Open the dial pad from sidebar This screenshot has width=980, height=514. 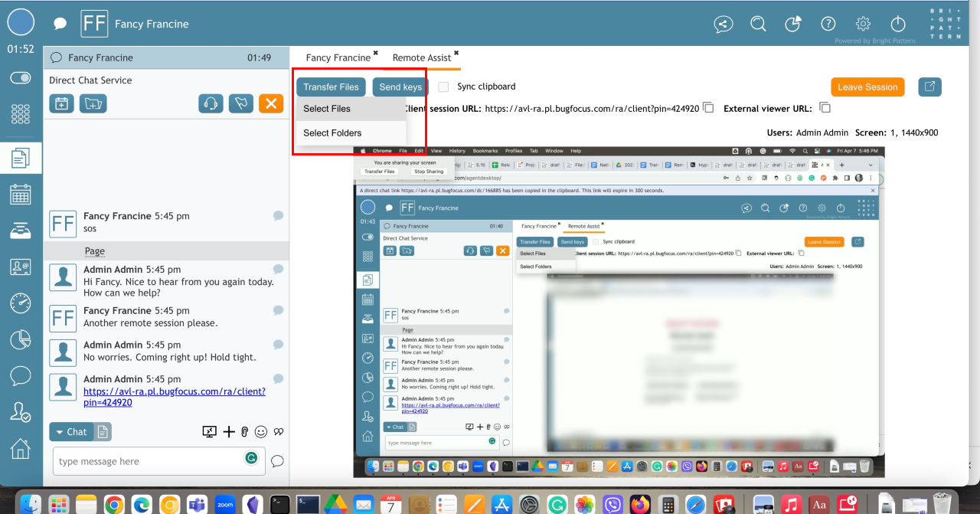click(21, 115)
